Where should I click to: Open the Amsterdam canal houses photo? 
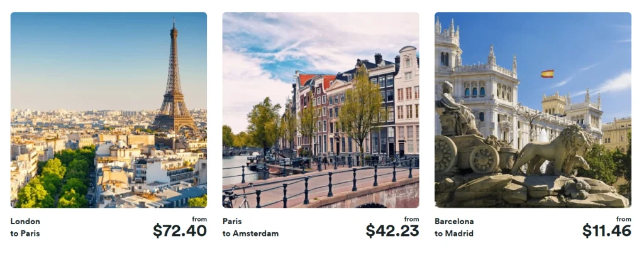tap(320, 110)
